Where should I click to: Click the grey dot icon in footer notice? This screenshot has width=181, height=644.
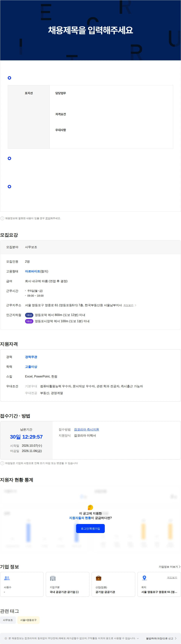click(6, 638)
